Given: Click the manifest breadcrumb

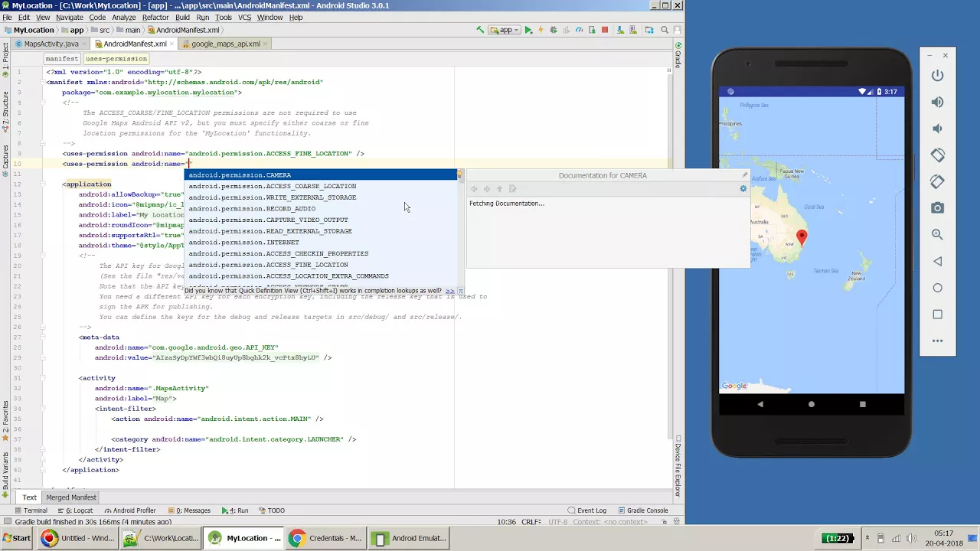Looking at the screenshot, I should pyautogui.click(x=61, y=59).
